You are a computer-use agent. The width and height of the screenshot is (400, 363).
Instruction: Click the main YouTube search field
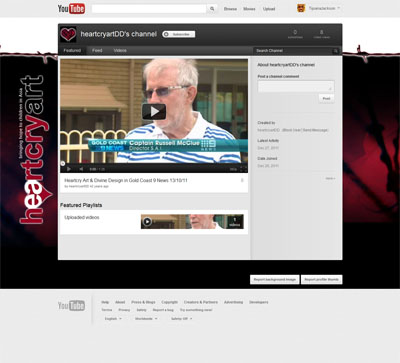click(149, 9)
